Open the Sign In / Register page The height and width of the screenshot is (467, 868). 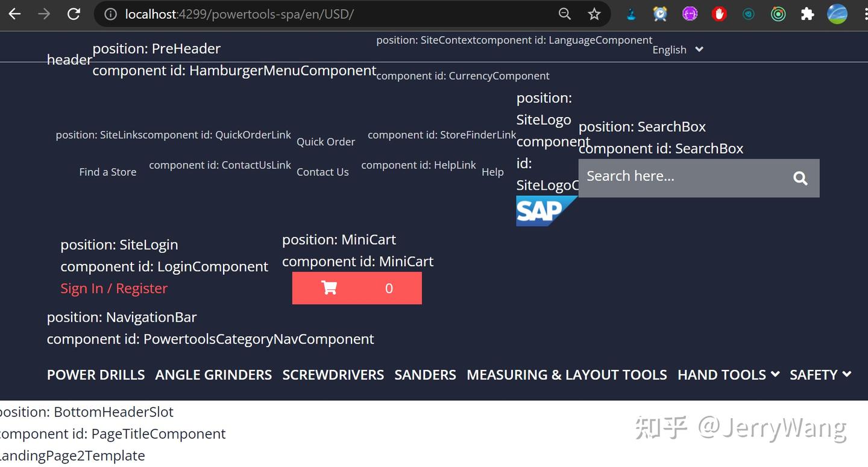click(113, 289)
